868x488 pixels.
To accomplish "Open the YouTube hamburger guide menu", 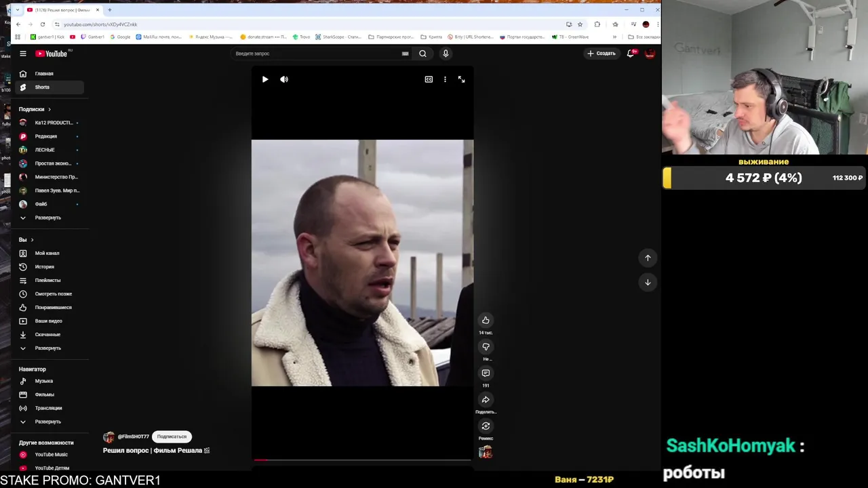I will pos(23,54).
